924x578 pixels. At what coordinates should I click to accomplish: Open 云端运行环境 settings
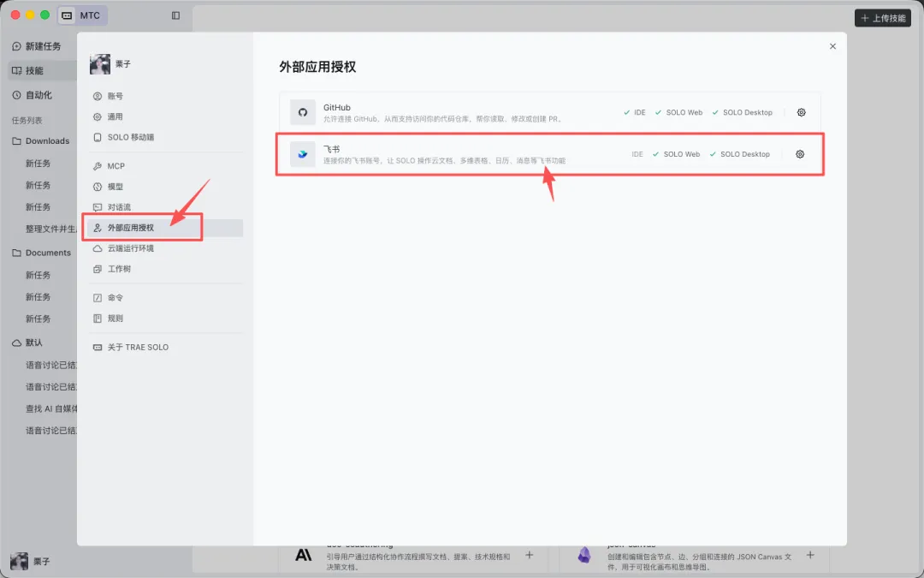(165, 248)
